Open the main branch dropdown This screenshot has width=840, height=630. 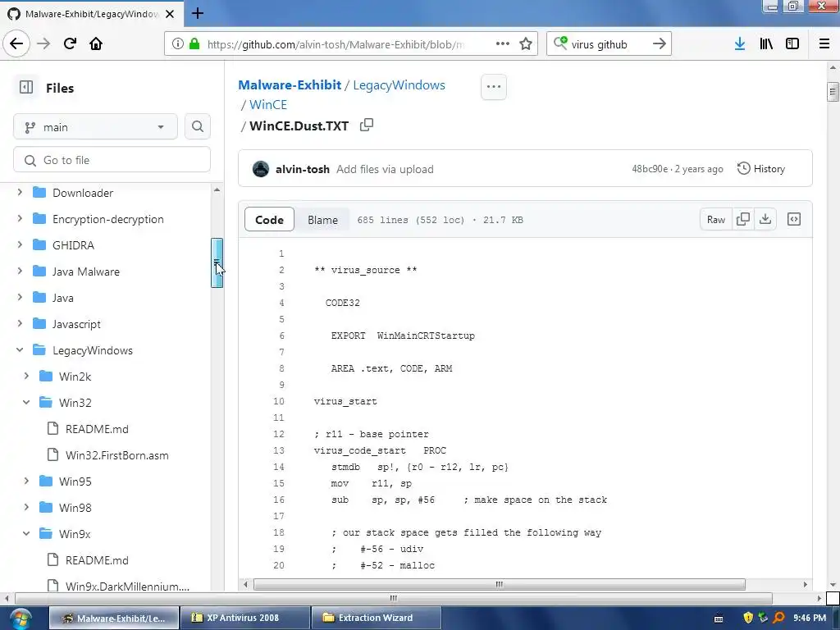point(95,127)
